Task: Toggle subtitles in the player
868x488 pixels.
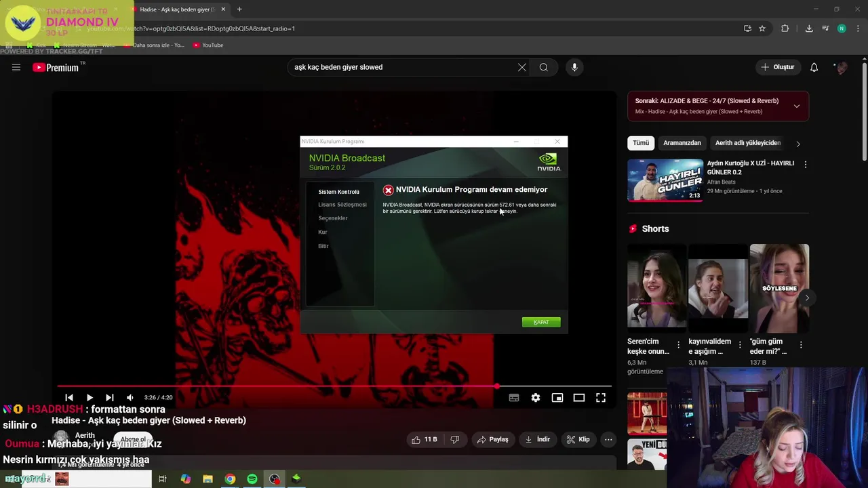Action: (x=514, y=398)
